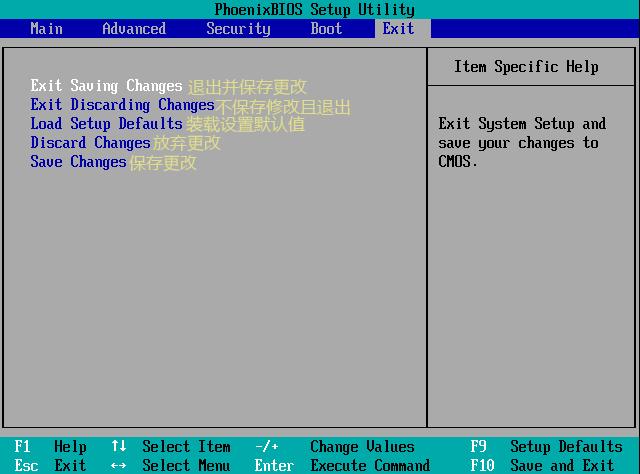Pick Load Setup Defaults option
640x474 pixels.
click(107, 124)
